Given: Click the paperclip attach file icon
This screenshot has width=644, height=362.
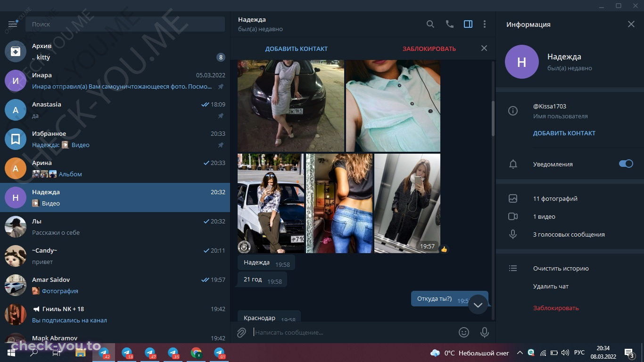Looking at the screenshot, I should 241,332.
